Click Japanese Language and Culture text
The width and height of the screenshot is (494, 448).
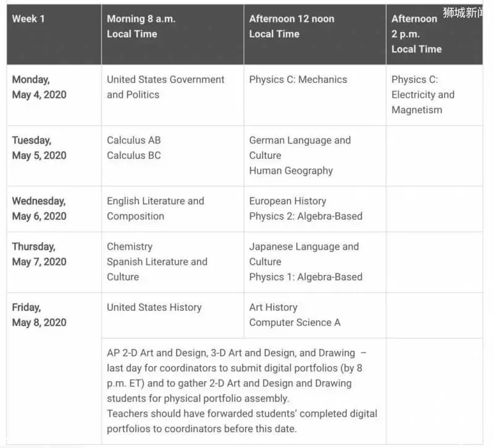tap(304, 254)
